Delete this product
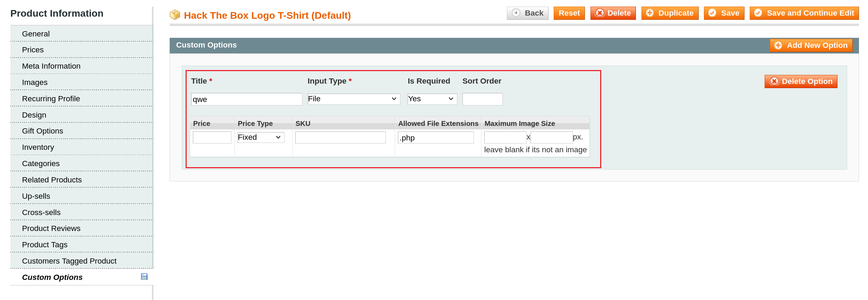The width and height of the screenshot is (868, 300). coord(613,13)
